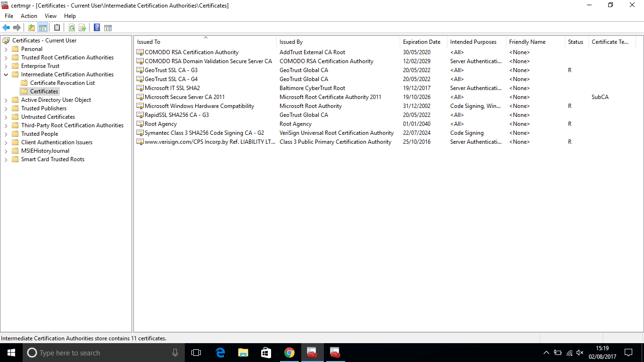Sort by Friendly Name column header

(x=536, y=42)
